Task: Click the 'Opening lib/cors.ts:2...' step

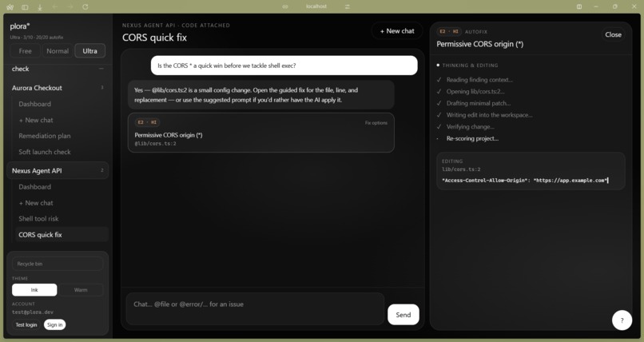Action: point(475,92)
